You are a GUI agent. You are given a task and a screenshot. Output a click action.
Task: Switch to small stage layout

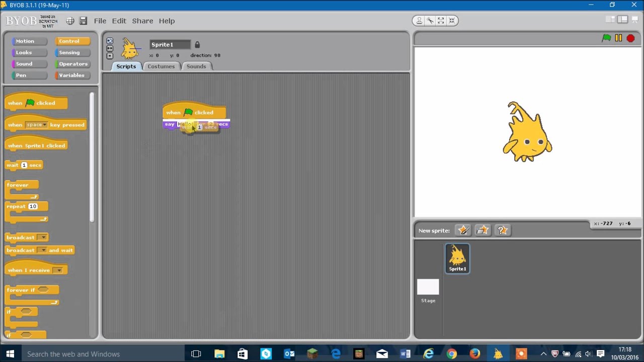[x=611, y=20]
